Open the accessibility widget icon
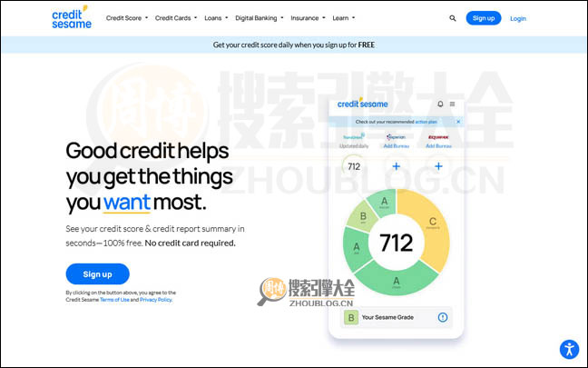The width and height of the screenshot is (588, 368). [x=569, y=349]
